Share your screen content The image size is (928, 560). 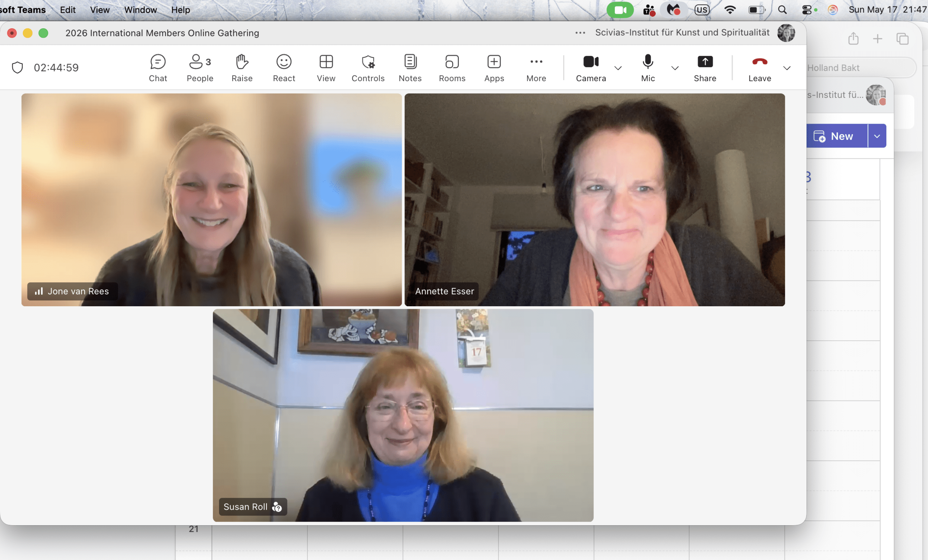click(705, 68)
